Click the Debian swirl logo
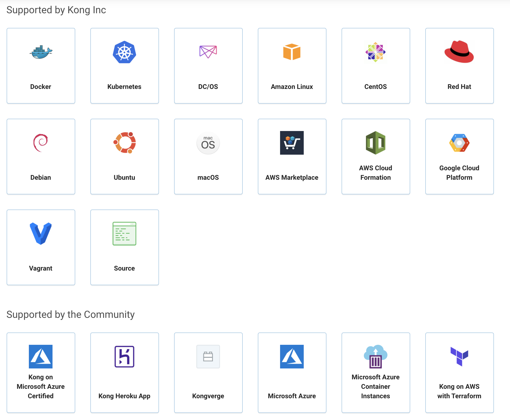 [x=41, y=143]
